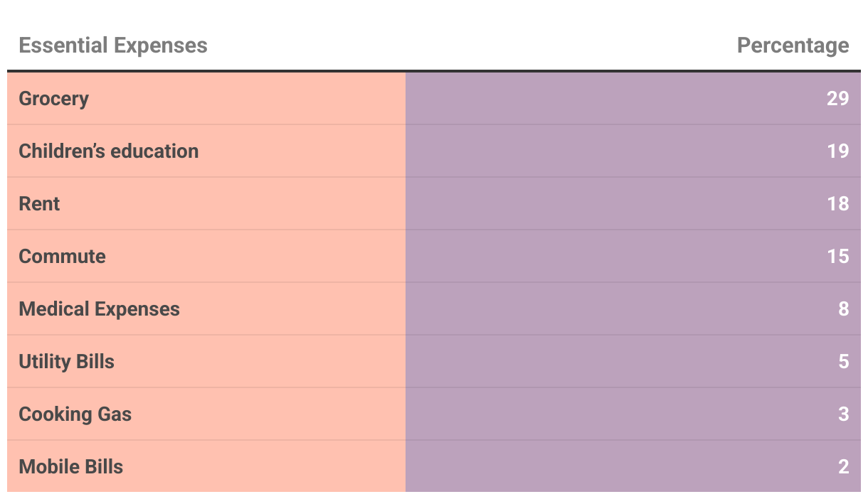The height and width of the screenshot is (499, 868).
Task: Click the Percentage column header
Action: (x=793, y=45)
